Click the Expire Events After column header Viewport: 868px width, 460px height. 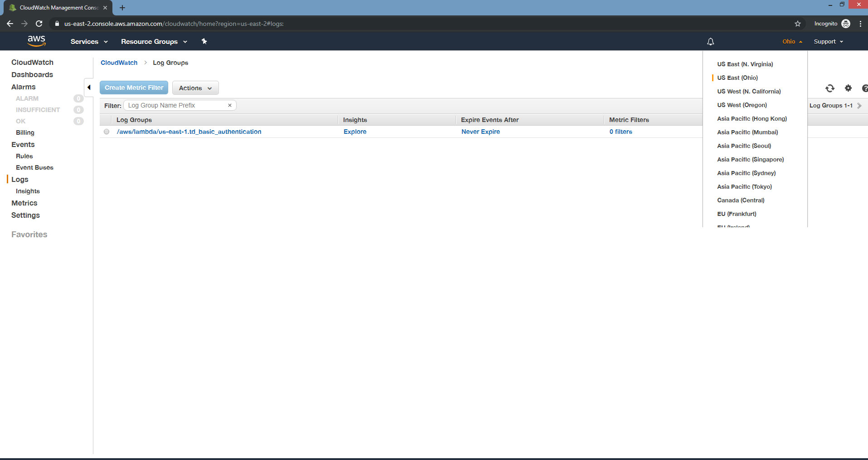(490, 120)
